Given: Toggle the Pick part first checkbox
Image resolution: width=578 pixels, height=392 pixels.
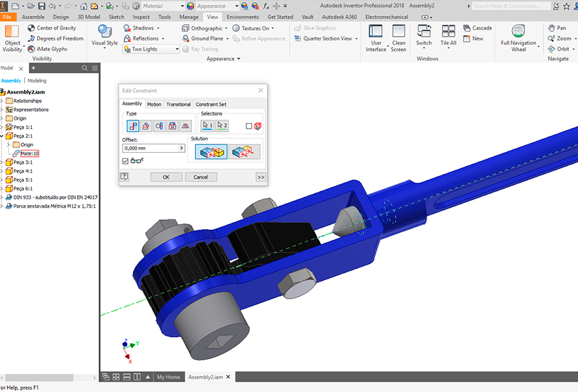Looking at the screenshot, I should [249, 126].
